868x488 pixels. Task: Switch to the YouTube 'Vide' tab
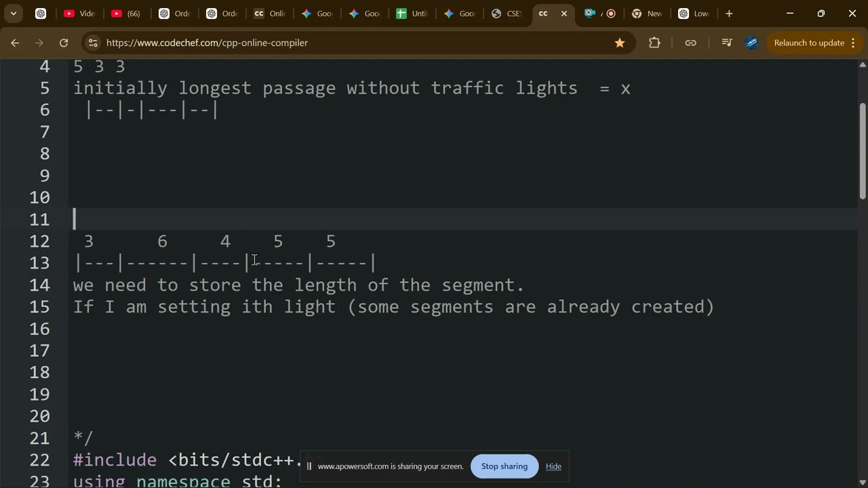(79, 14)
